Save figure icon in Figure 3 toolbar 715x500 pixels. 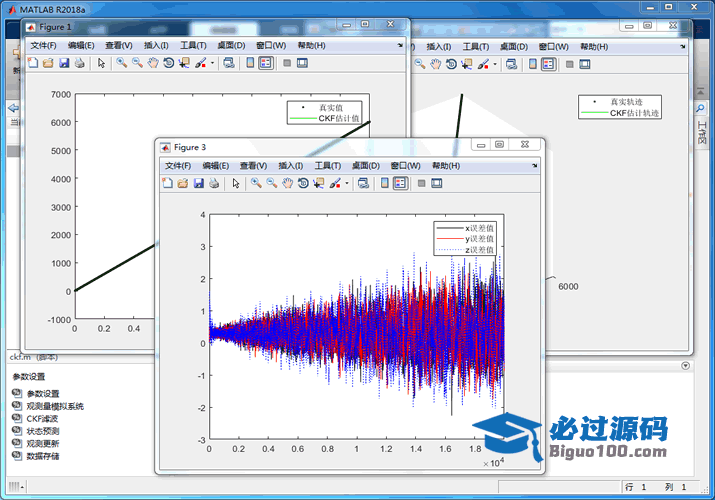[x=198, y=183]
